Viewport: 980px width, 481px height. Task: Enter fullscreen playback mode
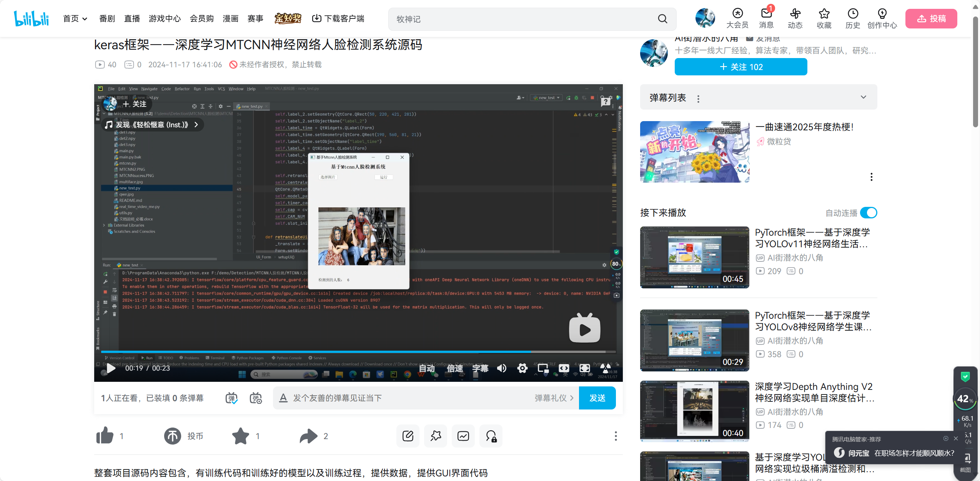585,368
